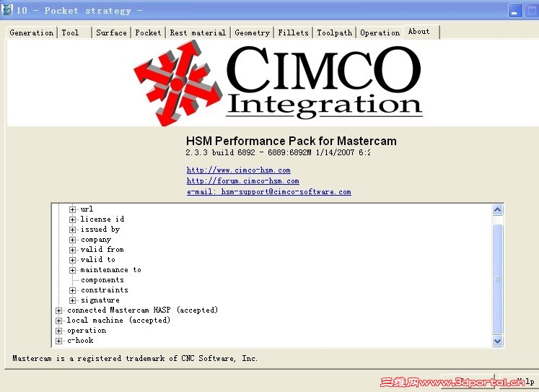Viewport: 539px width, 392px height.
Task: Expand the company node
Action: click(x=72, y=240)
